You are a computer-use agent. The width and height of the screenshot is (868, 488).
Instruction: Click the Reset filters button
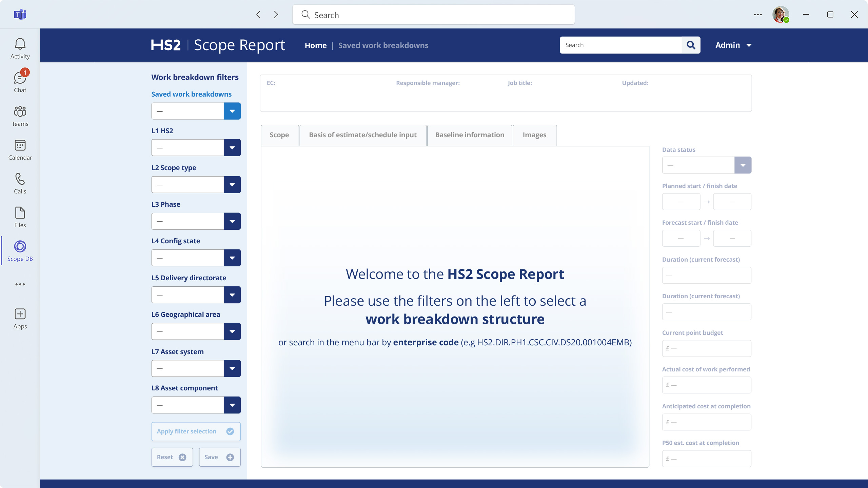pyautogui.click(x=172, y=457)
